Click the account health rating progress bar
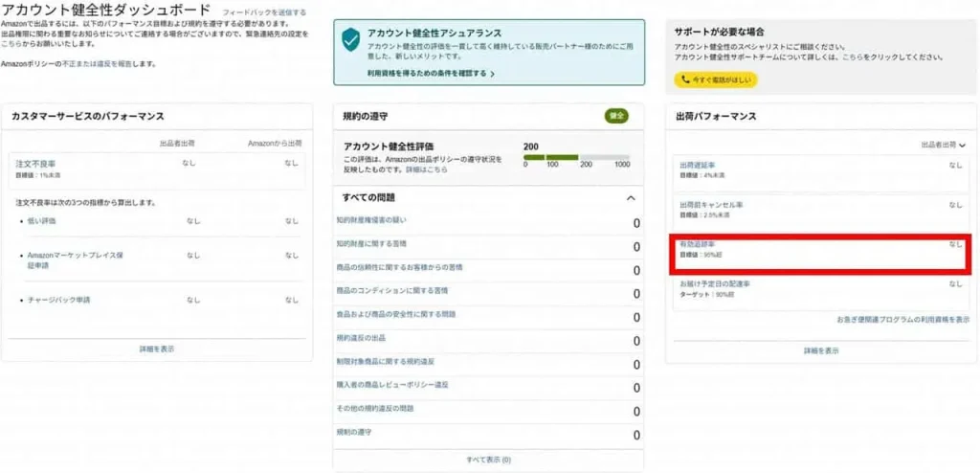Screen dimensions: 980x473 [577, 158]
